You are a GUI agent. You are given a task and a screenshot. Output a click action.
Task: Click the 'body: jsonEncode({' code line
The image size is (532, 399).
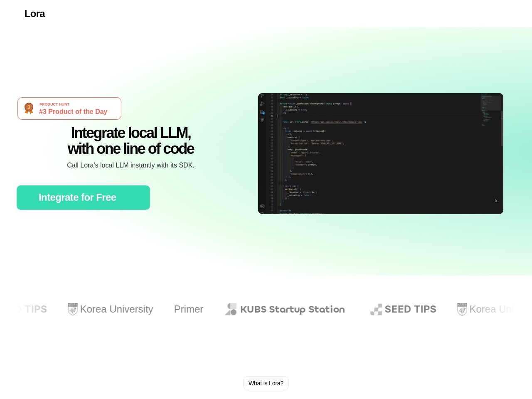298,149
